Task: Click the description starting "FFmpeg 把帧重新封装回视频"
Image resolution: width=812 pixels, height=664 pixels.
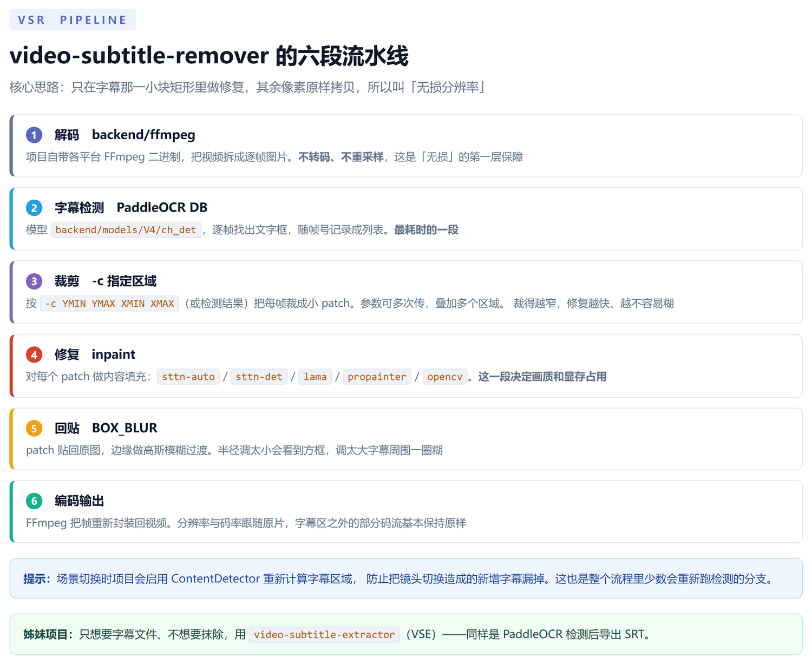Action: coord(246,523)
